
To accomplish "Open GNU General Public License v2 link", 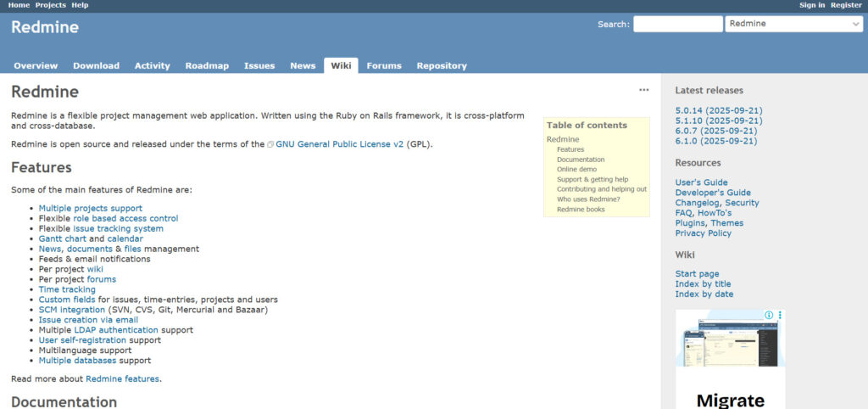I will click(x=339, y=144).
